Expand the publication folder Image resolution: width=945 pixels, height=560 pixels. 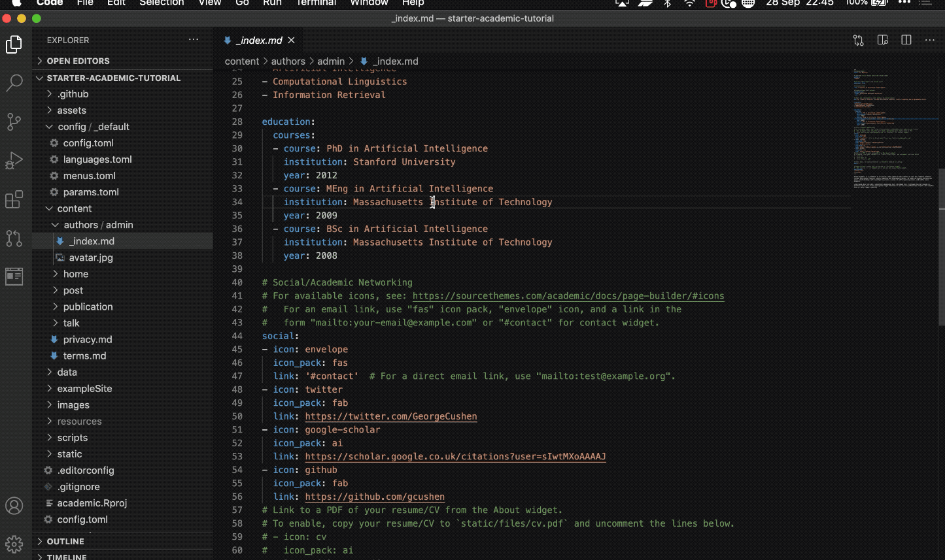point(88,306)
